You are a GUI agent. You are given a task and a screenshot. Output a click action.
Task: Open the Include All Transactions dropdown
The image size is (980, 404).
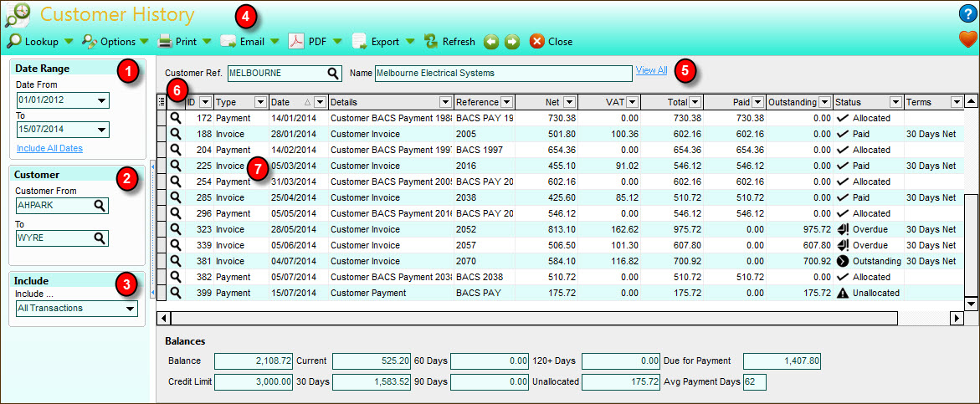pyautogui.click(x=130, y=309)
